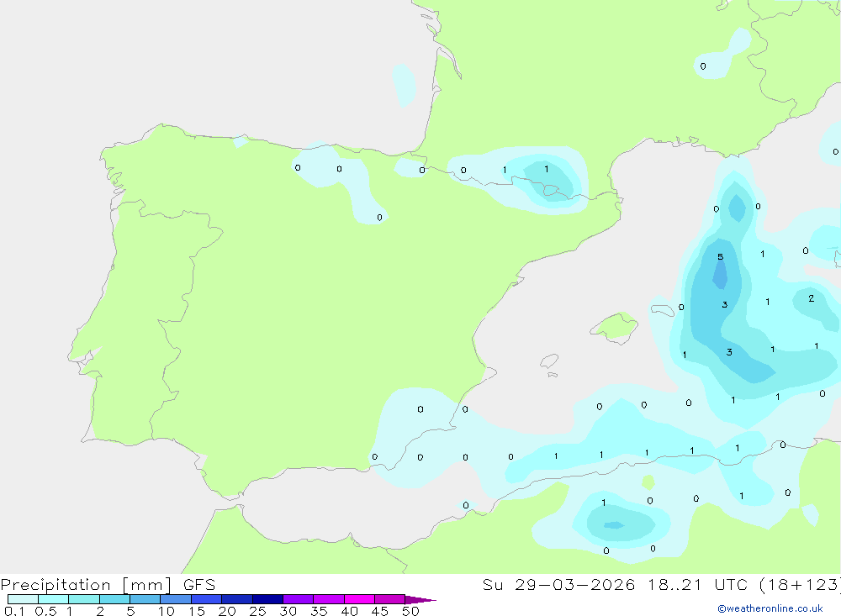Select the 5–10 mm legend color
This screenshot has height=616, width=841.
pyautogui.click(x=145, y=599)
